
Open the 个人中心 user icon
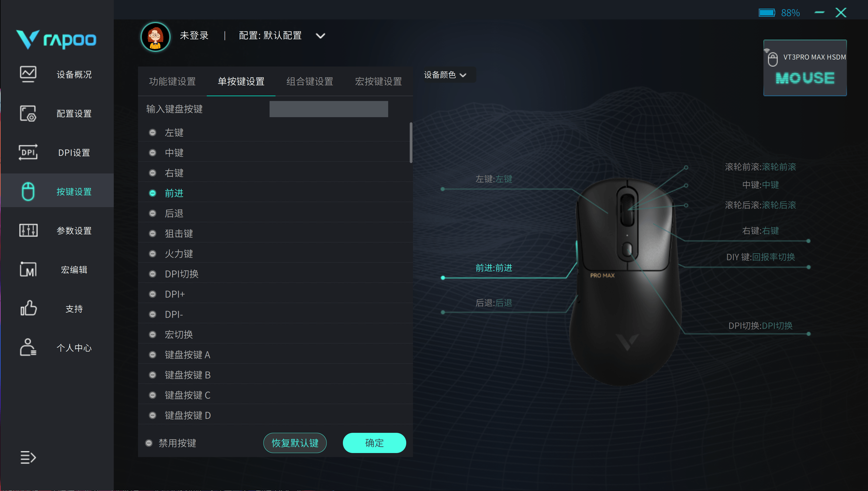click(x=28, y=347)
